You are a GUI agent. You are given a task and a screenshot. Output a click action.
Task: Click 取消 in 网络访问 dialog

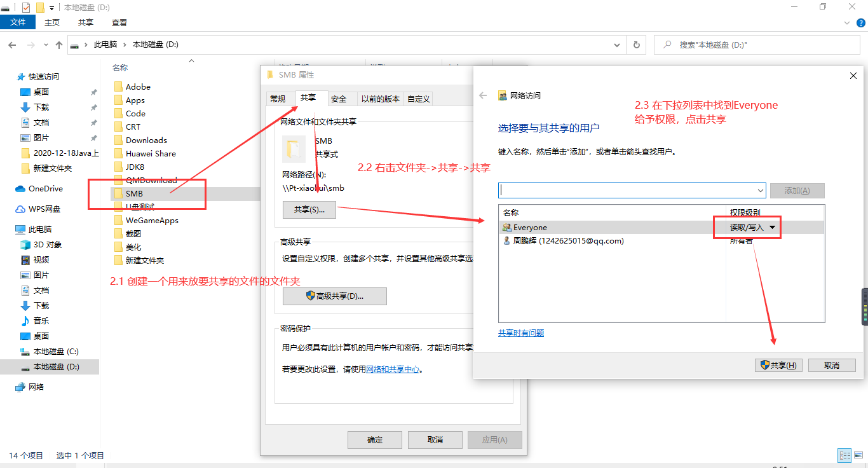point(832,365)
